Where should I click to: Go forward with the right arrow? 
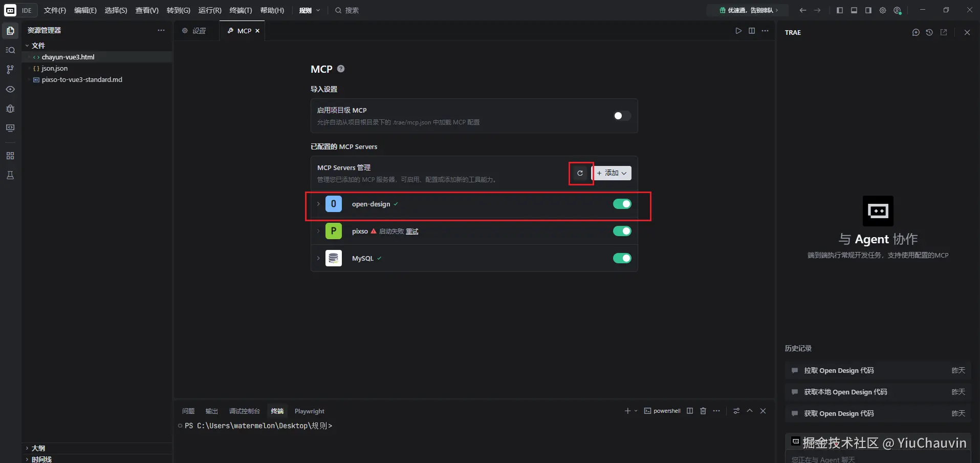[x=817, y=10]
